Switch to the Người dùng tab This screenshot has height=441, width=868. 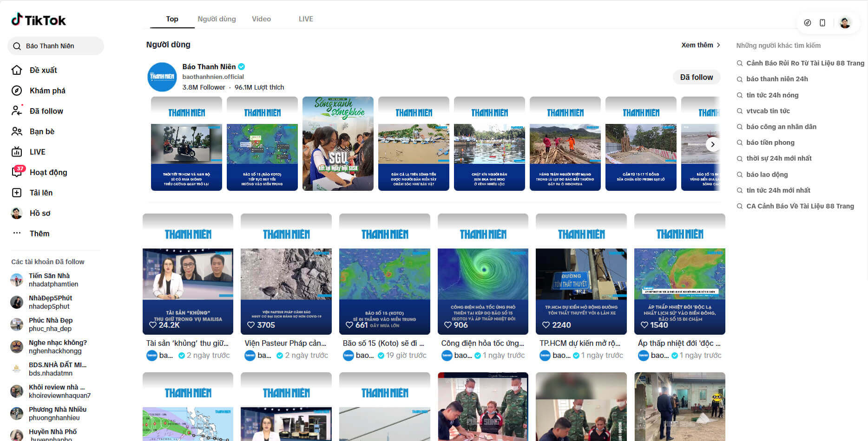217,19
